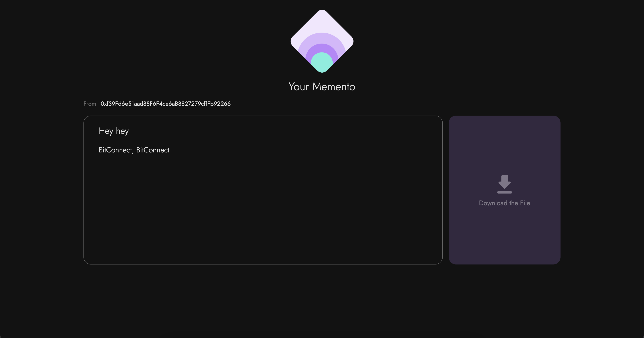
Task: Click the Memento diamond logo
Action: click(x=322, y=41)
